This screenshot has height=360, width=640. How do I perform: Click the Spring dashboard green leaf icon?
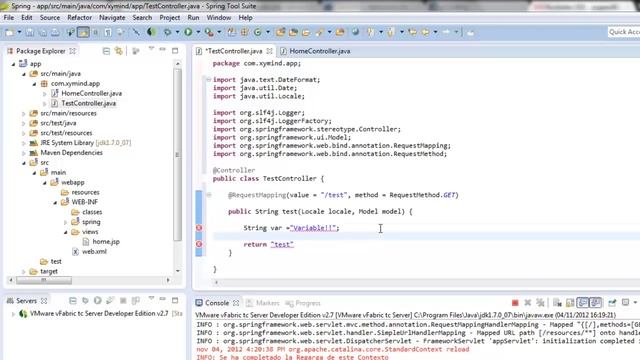(x=151, y=32)
